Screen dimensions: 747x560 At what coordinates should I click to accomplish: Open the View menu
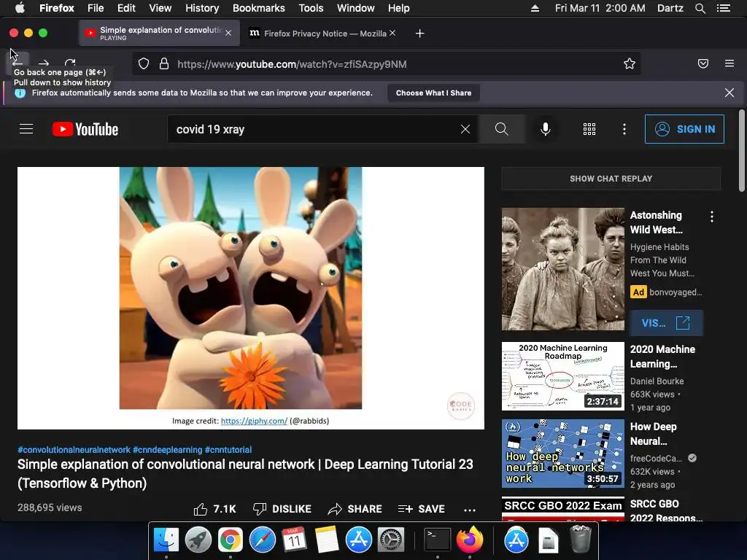(160, 8)
